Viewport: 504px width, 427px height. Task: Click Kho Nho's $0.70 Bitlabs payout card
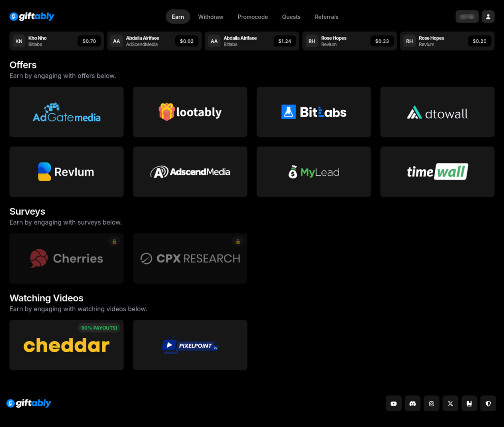tap(57, 41)
